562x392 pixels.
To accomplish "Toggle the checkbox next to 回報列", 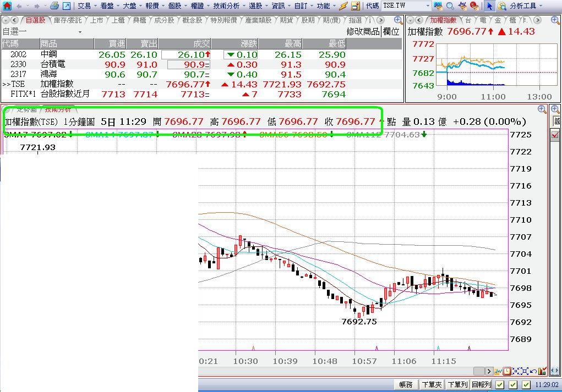I will (x=500, y=385).
